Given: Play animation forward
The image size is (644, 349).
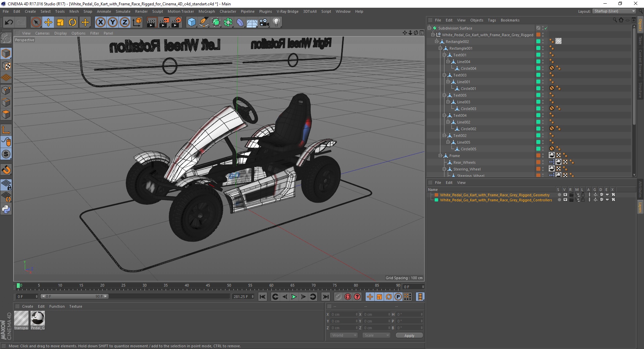Looking at the screenshot, I should click(x=294, y=297).
